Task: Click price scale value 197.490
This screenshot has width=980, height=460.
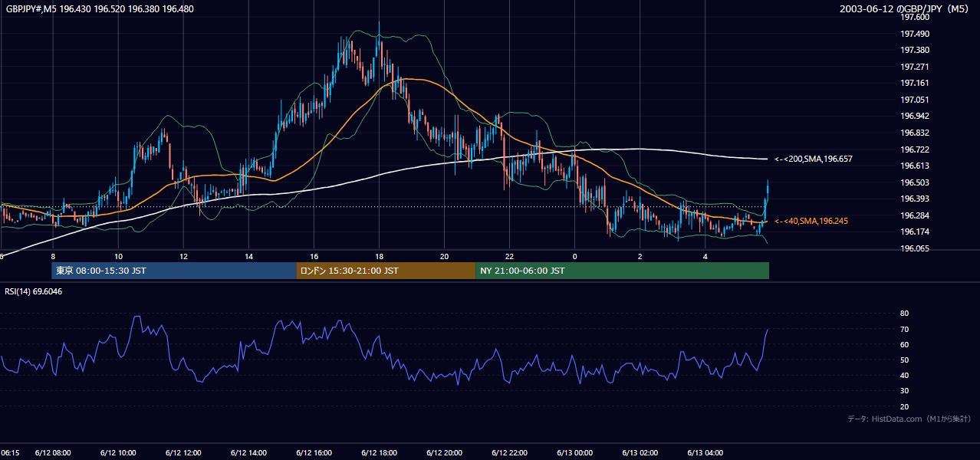Action: click(915, 34)
